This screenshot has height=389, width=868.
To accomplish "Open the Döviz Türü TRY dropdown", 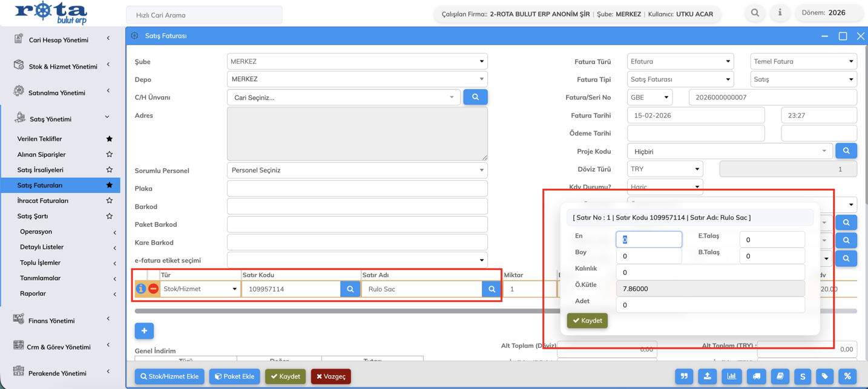I will click(x=665, y=169).
